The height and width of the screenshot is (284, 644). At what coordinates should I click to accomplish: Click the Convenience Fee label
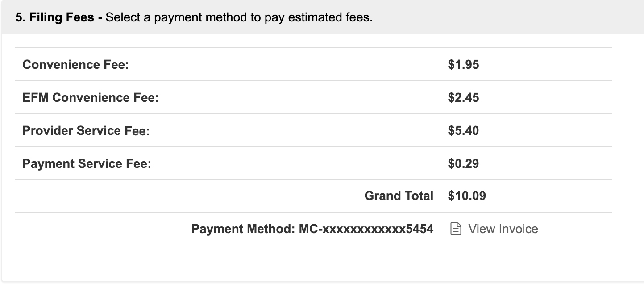pos(75,65)
